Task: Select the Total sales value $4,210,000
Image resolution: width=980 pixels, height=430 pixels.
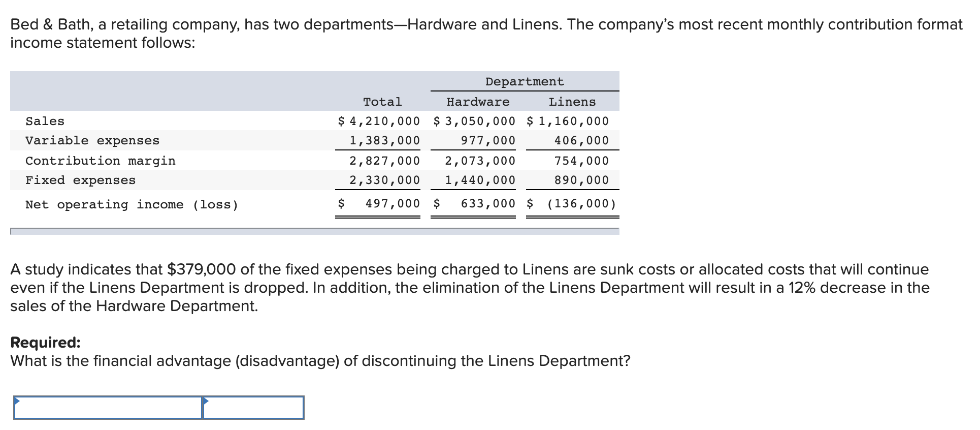Action: pos(379,121)
